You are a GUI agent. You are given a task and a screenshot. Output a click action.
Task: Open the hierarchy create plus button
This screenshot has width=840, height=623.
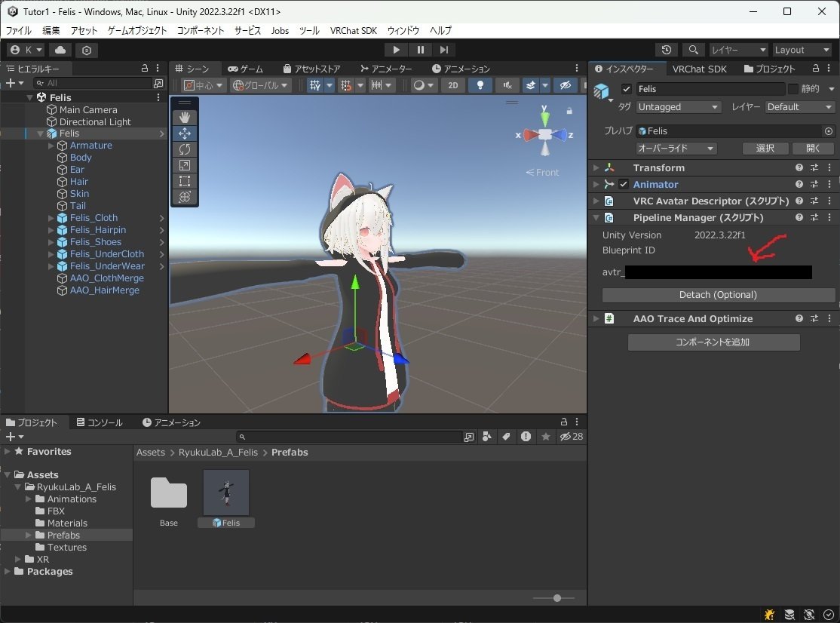(x=14, y=83)
